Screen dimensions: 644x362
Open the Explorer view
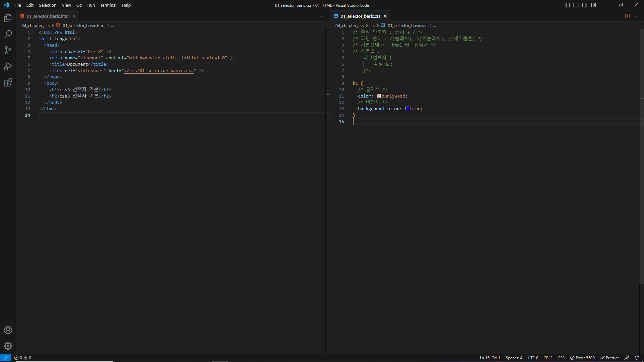coord(8,18)
